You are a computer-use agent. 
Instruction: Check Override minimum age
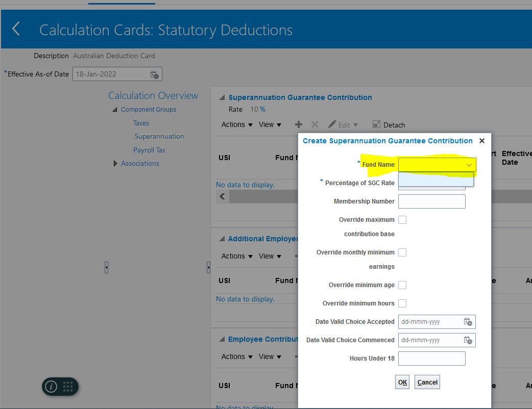click(x=402, y=285)
